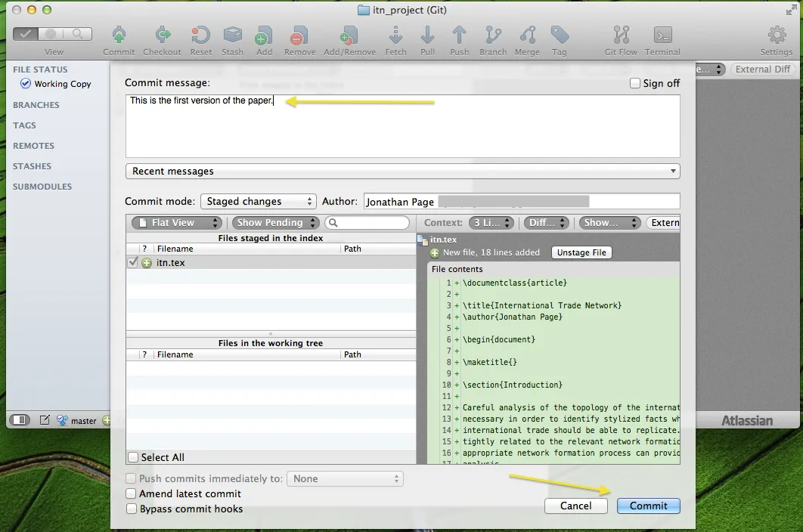Open the Pull toolbar icon
Screen dimensions: 803x532
click(x=427, y=36)
